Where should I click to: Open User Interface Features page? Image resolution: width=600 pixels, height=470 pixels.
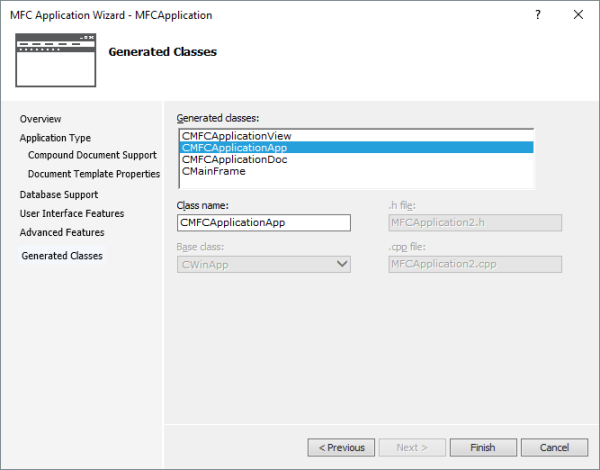(x=72, y=213)
